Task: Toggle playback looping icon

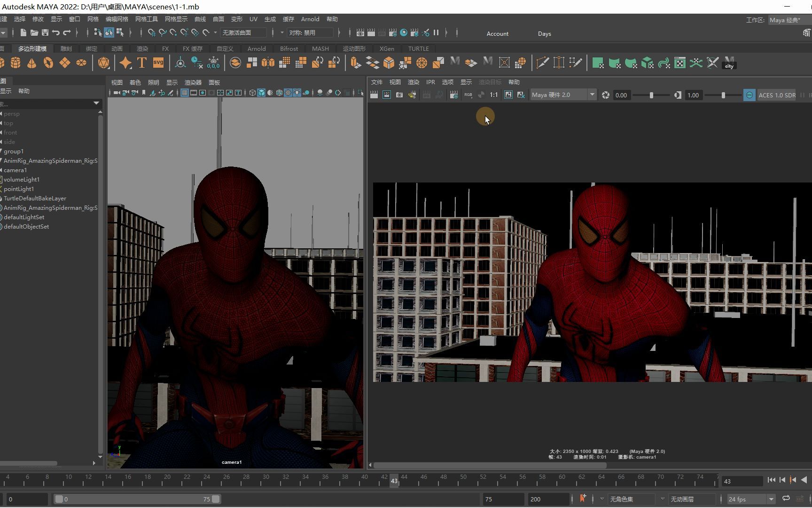Action: (786, 499)
